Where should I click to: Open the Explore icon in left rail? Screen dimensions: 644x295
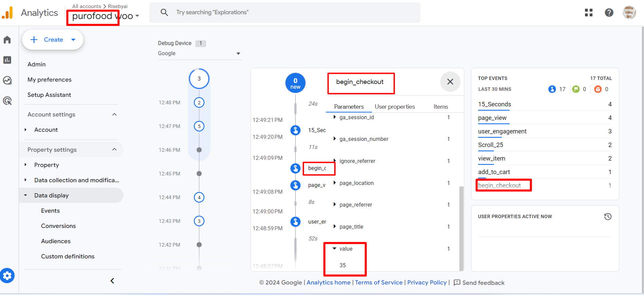pos(7,80)
